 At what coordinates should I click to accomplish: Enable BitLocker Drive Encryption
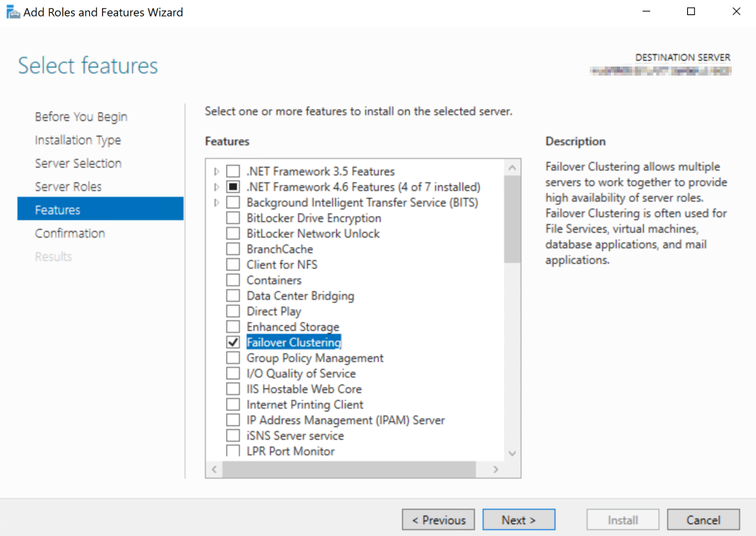coord(232,218)
